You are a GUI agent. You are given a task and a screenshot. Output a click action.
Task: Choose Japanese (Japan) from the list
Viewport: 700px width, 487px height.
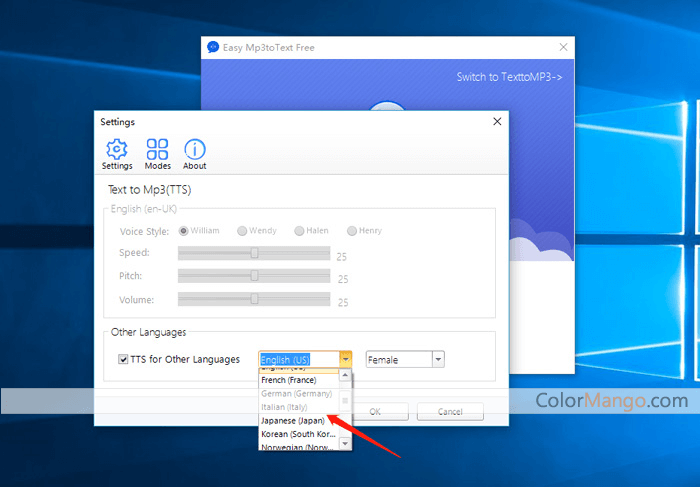(x=299, y=420)
